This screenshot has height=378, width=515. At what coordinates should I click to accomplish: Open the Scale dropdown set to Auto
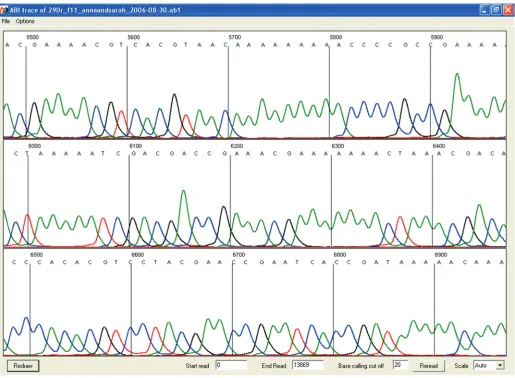coord(489,366)
